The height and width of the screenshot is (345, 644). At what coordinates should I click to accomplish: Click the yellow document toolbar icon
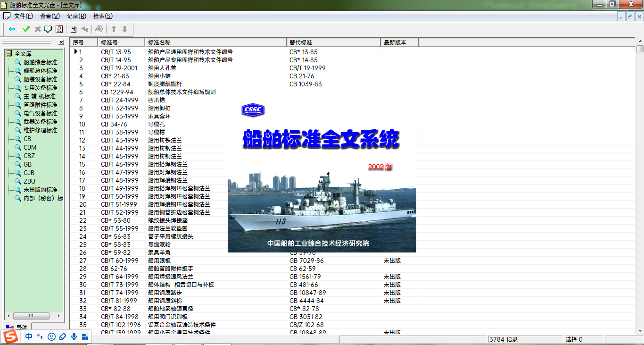(x=74, y=29)
